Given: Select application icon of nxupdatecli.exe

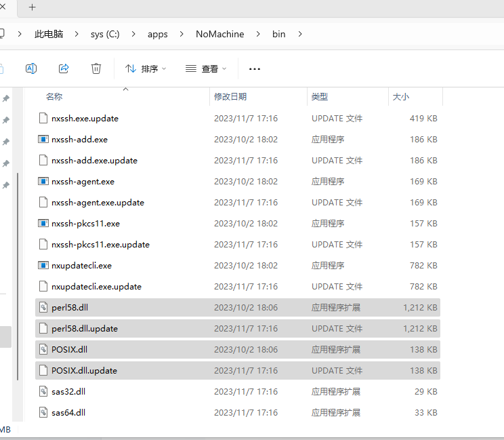Looking at the screenshot, I should click(43, 265).
